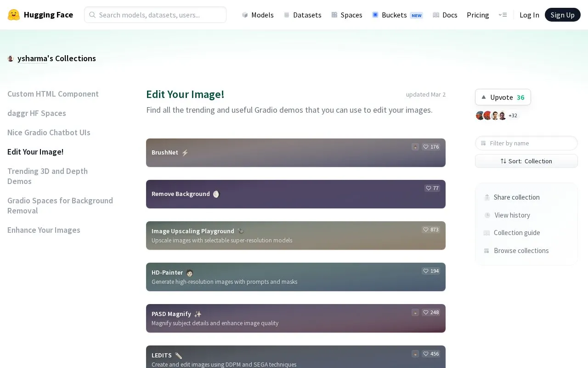
Task: Like Remove Background via its 77 heart
Action: 432,188
